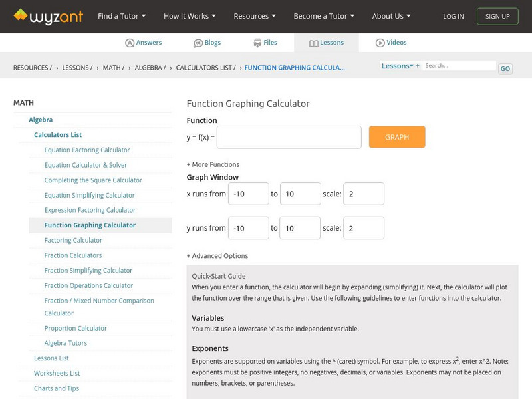Click the Files printer icon

[257, 43]
